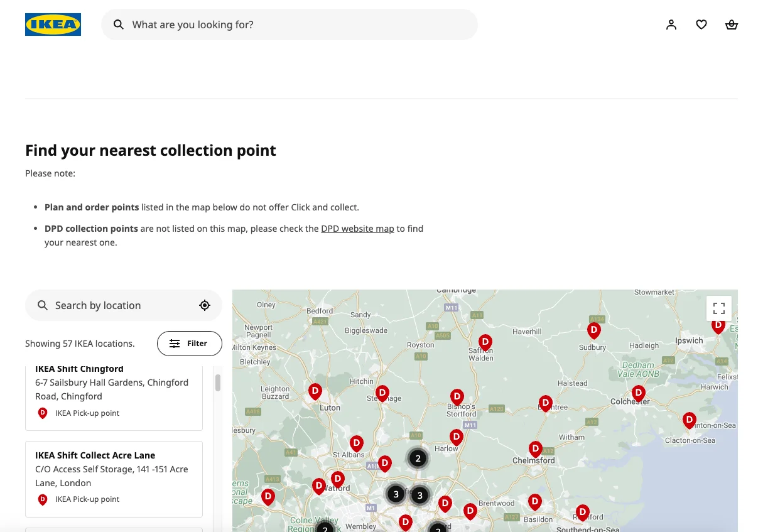Click the scrollbar of the locations list
Screen dimensions: 763x532
click(x=218, y=383)
